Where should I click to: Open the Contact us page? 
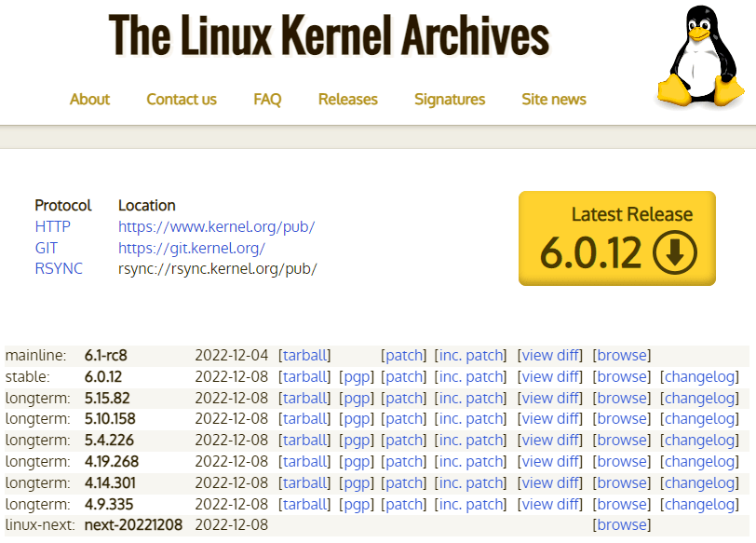point(181,100)
